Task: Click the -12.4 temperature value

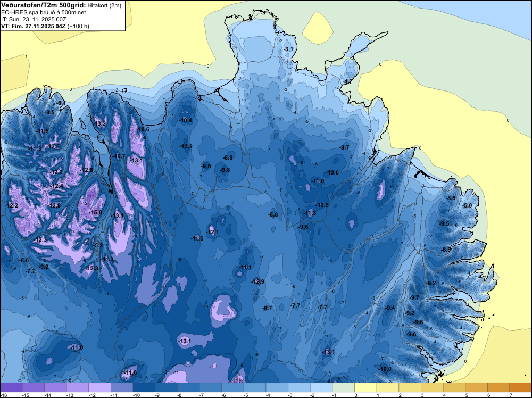Action: coord(57,186)
